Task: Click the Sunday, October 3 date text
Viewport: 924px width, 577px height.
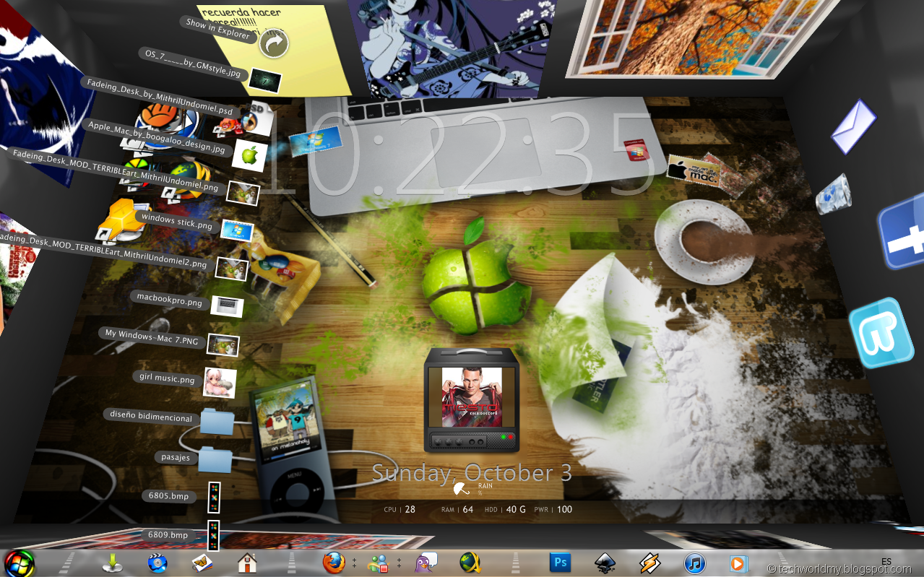Action: coord(472,473)
